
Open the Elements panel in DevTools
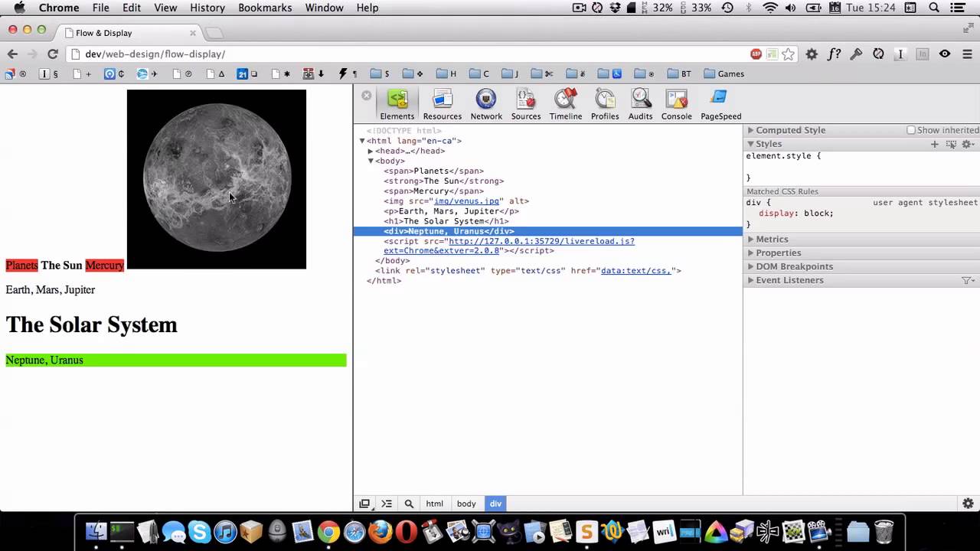397,105
